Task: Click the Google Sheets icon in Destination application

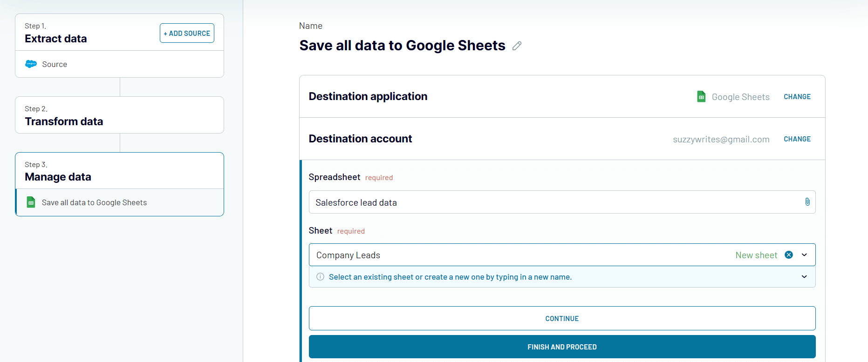Action: (x=701, y=96)
